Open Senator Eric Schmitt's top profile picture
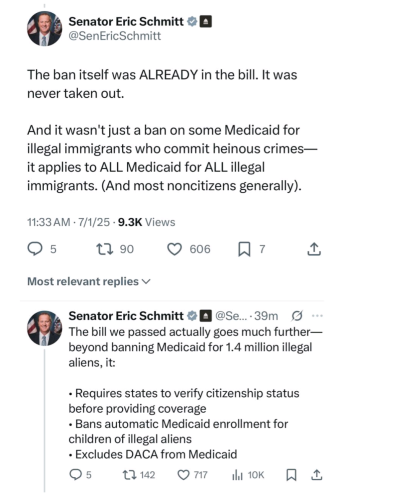The image size is (413, 500). click(x=44, y=29)
